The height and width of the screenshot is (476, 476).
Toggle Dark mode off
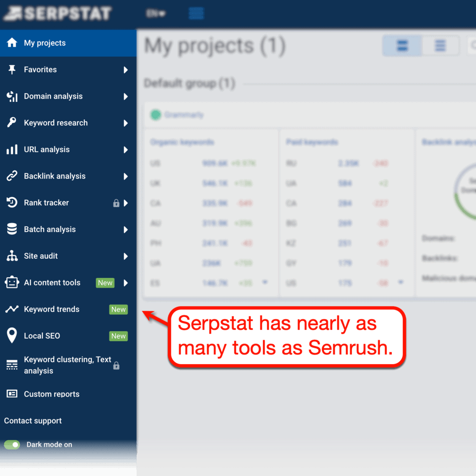click(x=12, y=445)
